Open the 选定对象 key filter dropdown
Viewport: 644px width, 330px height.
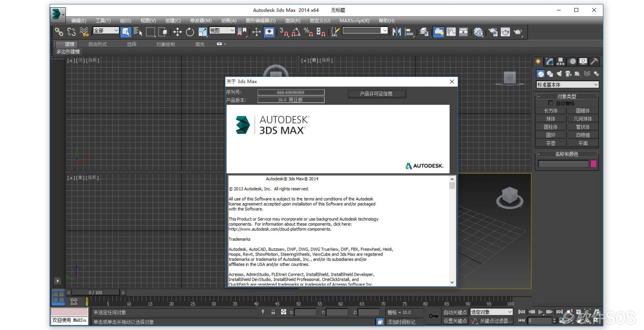[491, 312]
